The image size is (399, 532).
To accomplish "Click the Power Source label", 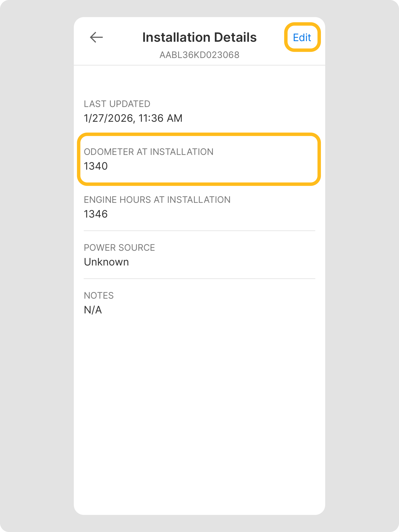I will (x=119, y=247).
